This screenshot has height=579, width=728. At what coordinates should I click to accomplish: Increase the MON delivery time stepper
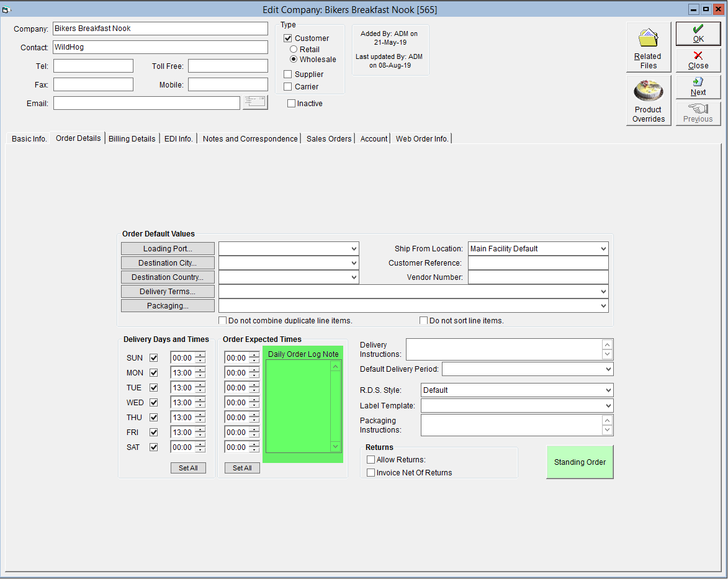click(200, 370)
